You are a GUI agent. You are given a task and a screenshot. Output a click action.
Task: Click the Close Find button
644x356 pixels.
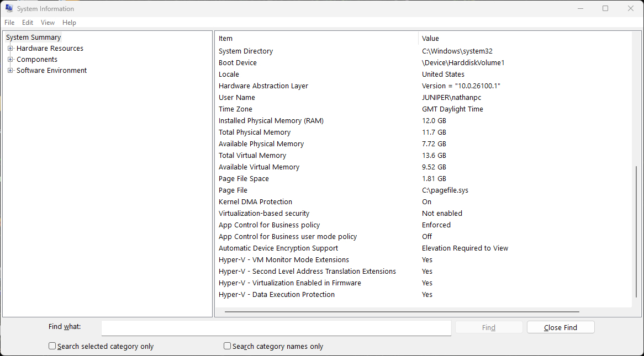(561, 327)
